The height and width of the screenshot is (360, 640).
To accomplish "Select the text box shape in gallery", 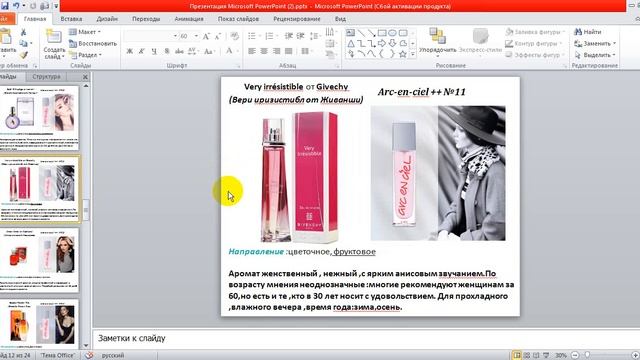I will pyautogui.click(x=350, y=33).
